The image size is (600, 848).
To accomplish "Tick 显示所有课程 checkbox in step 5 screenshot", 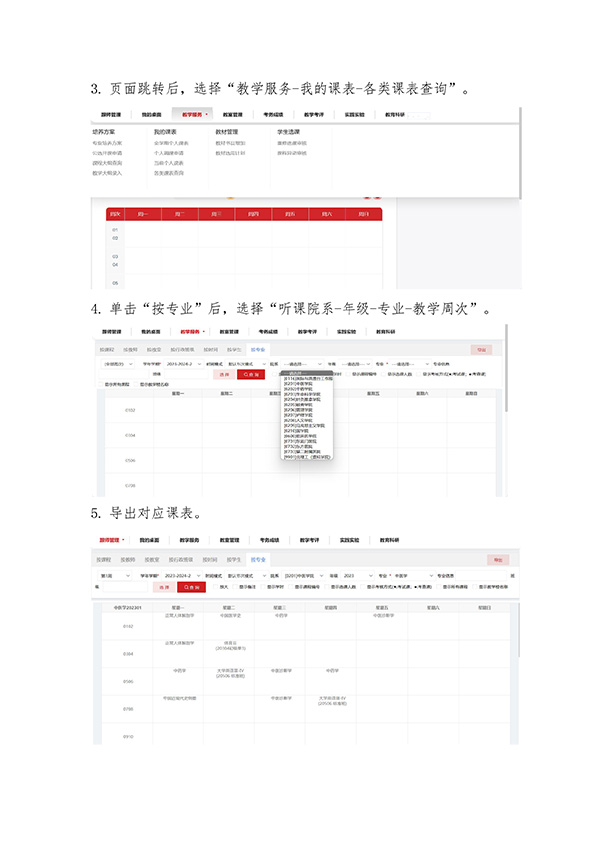I will (x=439, y=587).
